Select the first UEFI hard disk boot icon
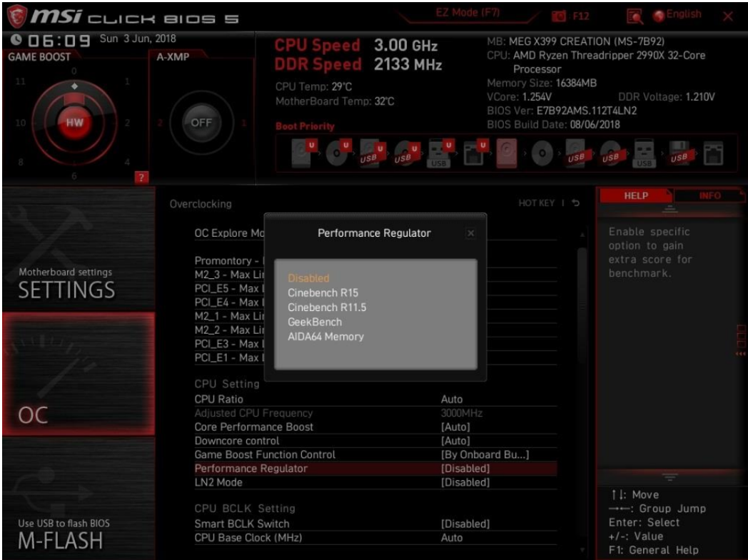 tap(303, 153)
